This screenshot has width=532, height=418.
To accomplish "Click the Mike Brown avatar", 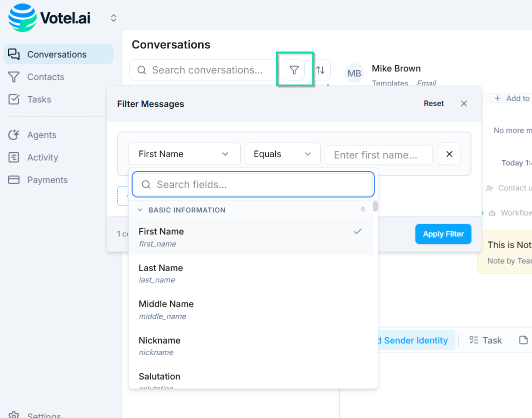I will click(354, 73).
